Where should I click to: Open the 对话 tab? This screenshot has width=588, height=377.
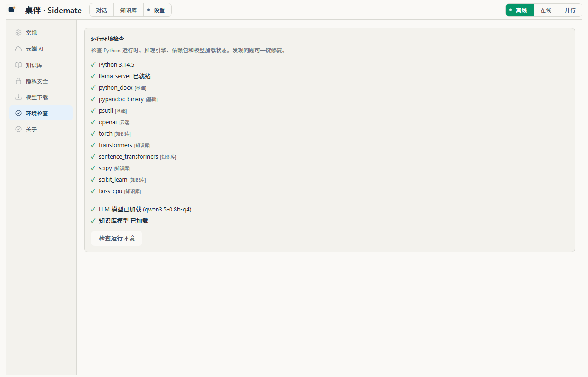pyautogui.click(x=102, y=10)
